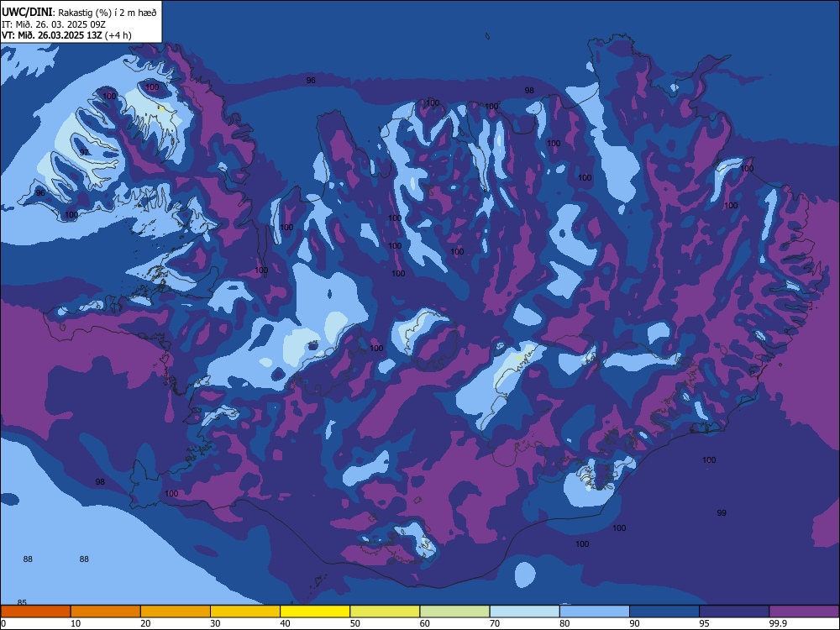This screenshot has width=840, height=630.
Task: Click the '96' value over the northern sea
Action: [311, 81]
